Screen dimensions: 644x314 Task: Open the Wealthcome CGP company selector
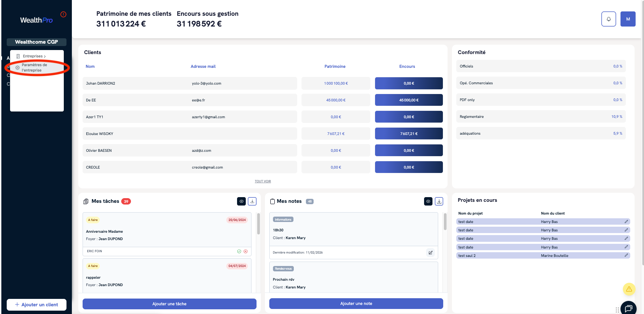coord(37,42)
